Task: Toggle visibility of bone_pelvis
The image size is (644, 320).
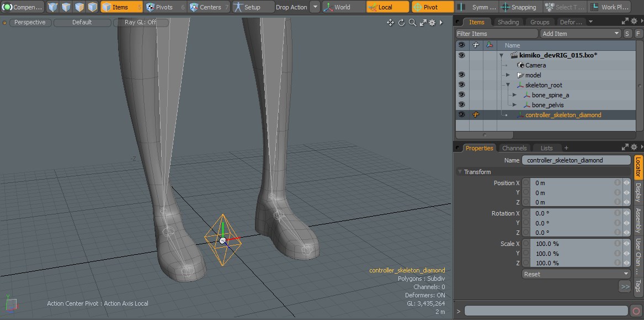Action: coord(462,104)
